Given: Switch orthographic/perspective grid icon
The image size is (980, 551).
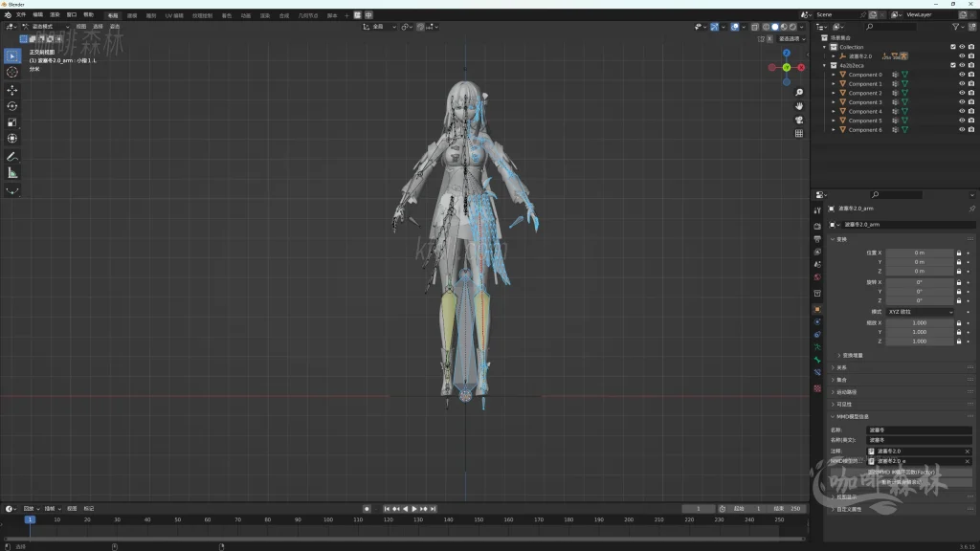Looking at the screenshot, I should point(799,134).
